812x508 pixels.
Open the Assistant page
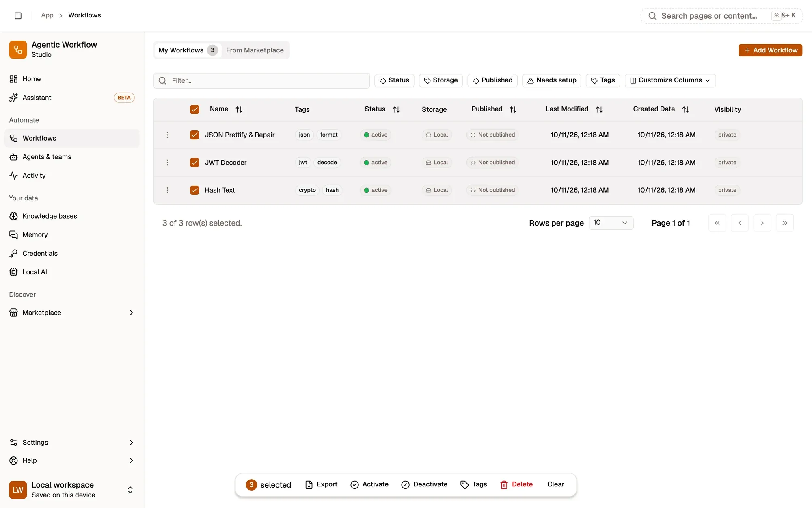72,98
